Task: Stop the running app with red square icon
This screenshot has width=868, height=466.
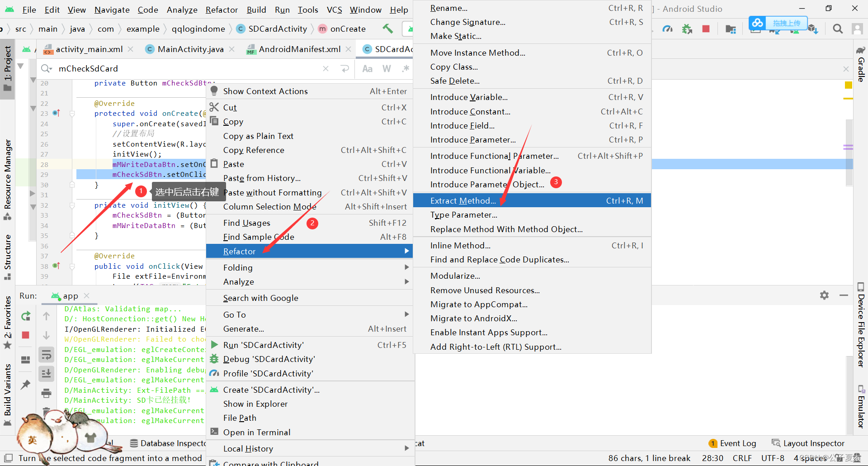Action: pos(25,335)
